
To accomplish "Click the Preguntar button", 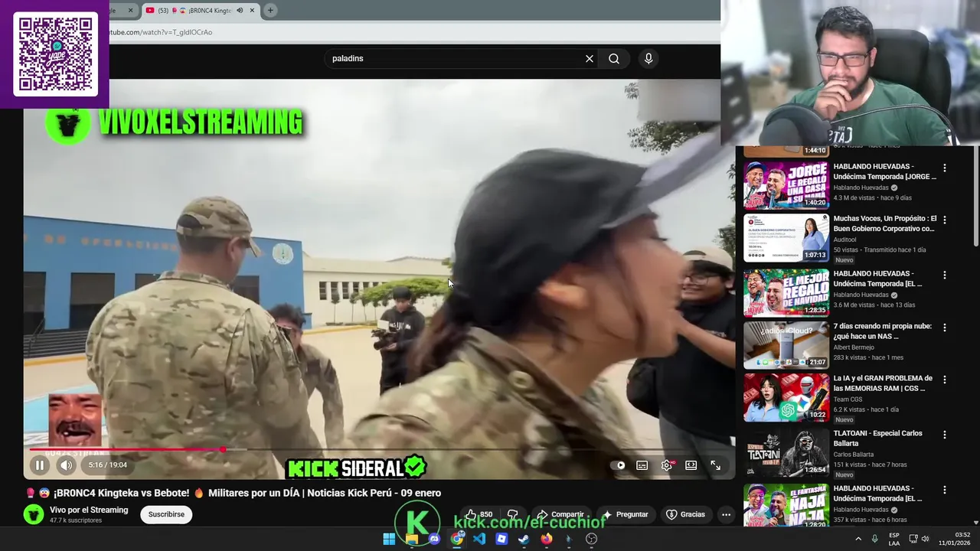I will [626, 514].
